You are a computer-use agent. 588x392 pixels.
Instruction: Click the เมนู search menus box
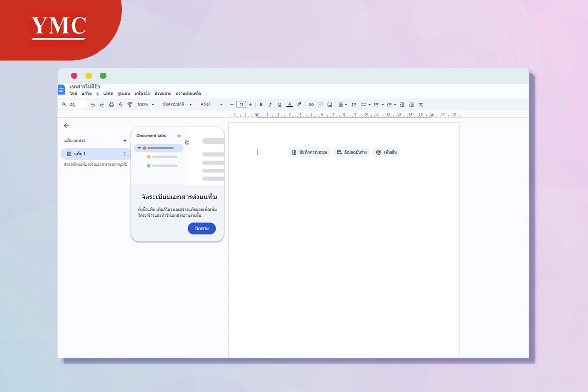click(x=74, y=104)
